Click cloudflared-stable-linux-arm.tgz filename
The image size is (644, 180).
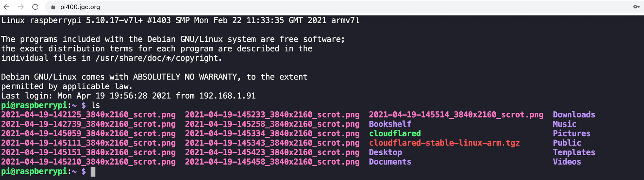[x=444, y=143]
